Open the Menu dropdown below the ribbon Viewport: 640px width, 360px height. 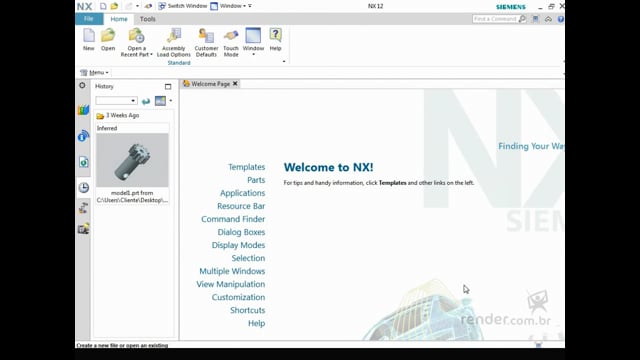tap(95, 73)
